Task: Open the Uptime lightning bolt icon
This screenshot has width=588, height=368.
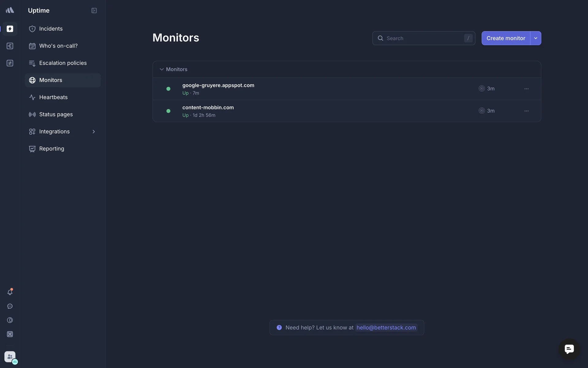Action: pos(10,29)
